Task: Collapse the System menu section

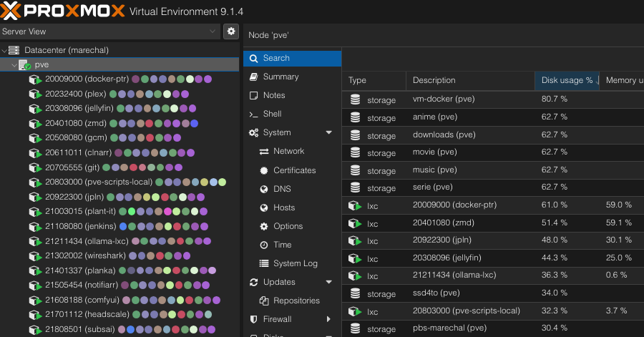Action: (x=329, y=132)
